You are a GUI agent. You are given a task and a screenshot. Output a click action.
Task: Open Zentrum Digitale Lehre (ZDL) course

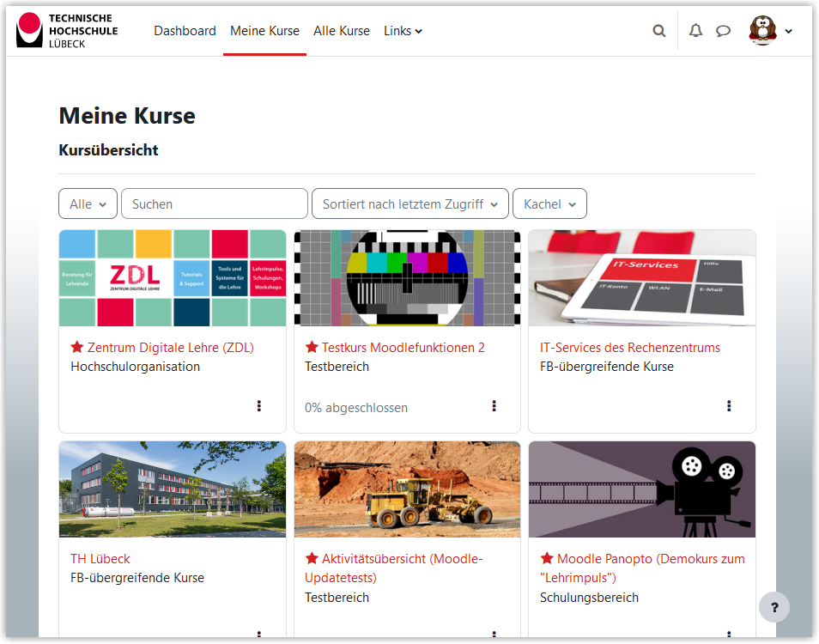tap(170, 348)
